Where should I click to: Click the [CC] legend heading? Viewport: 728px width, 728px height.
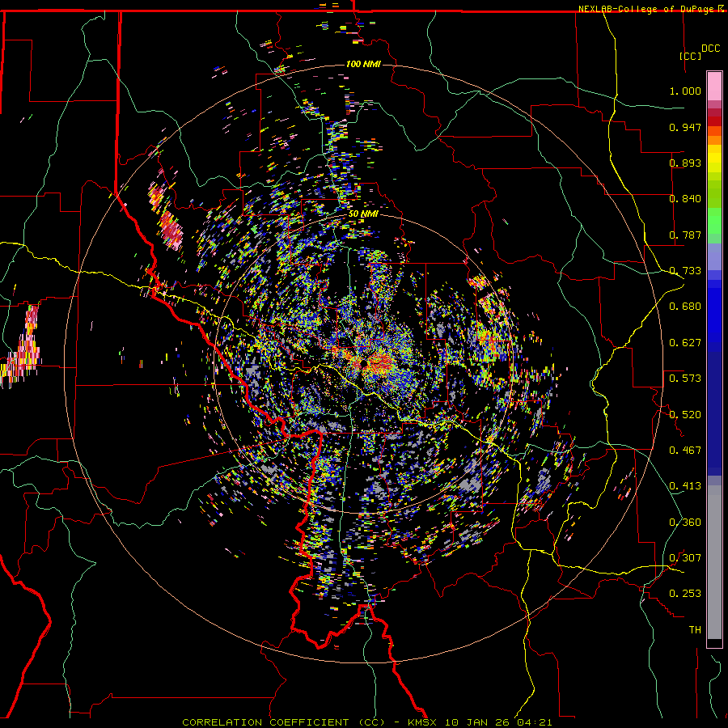pyautogui.click(x=691, y=56)
